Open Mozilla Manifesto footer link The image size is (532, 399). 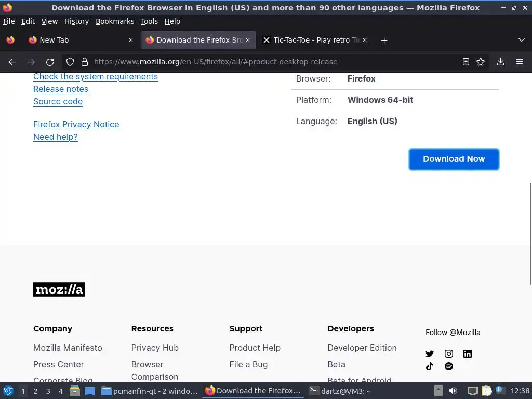tap(68, 348)
